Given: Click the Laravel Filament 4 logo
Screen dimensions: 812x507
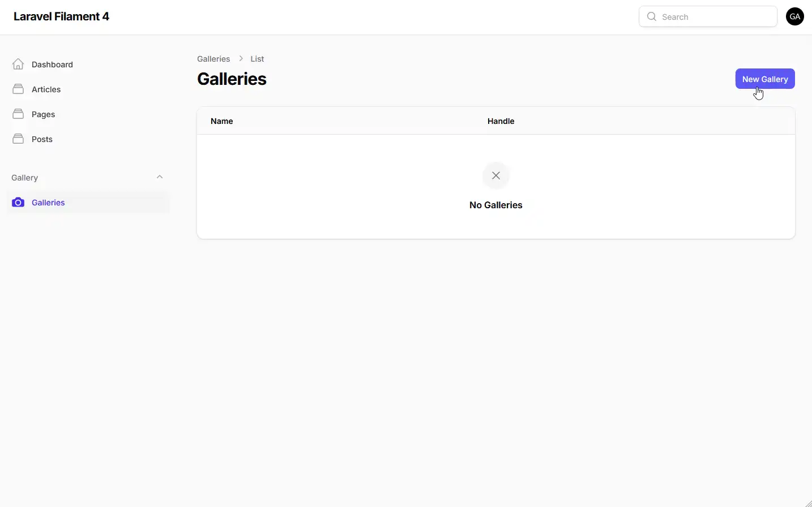Looking at the screenshot, I should [61, 16].
